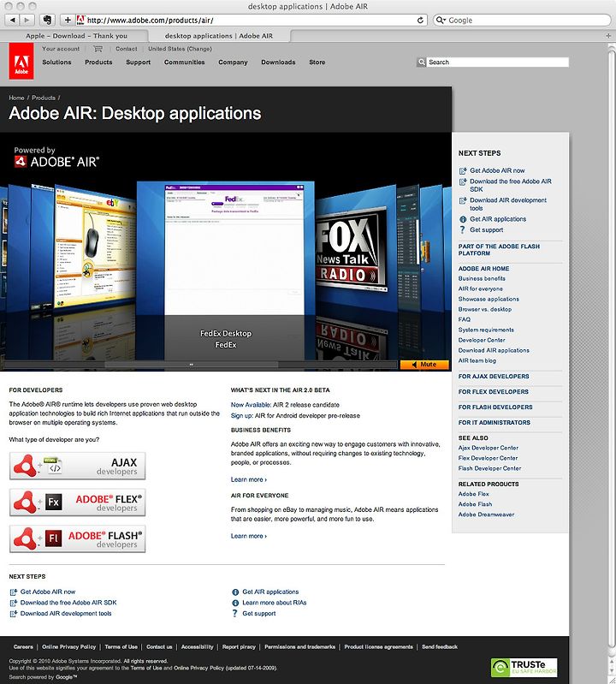Click the red Adobe logo
The image size is (616, 684).
(x=21, y=61)
